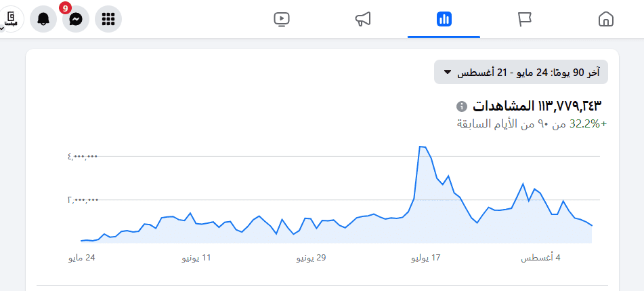The height and width of the screenshot is (291, 644).
Task: Go to the Home tab icon
Action: coord(606,19)
